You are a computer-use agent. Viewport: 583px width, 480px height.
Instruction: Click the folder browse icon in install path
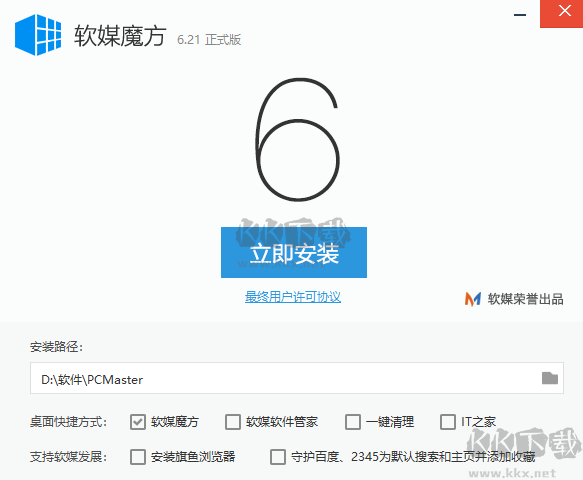pos(550,378)
